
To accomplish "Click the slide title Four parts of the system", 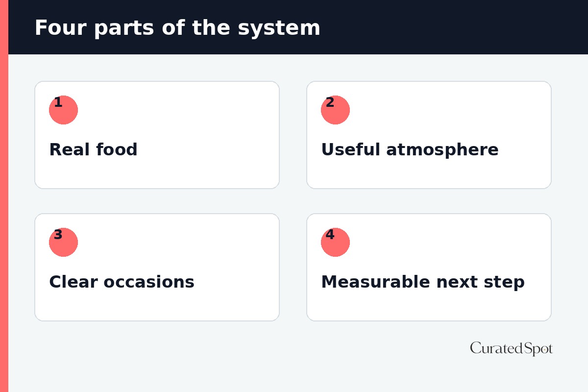I will 177,28.
